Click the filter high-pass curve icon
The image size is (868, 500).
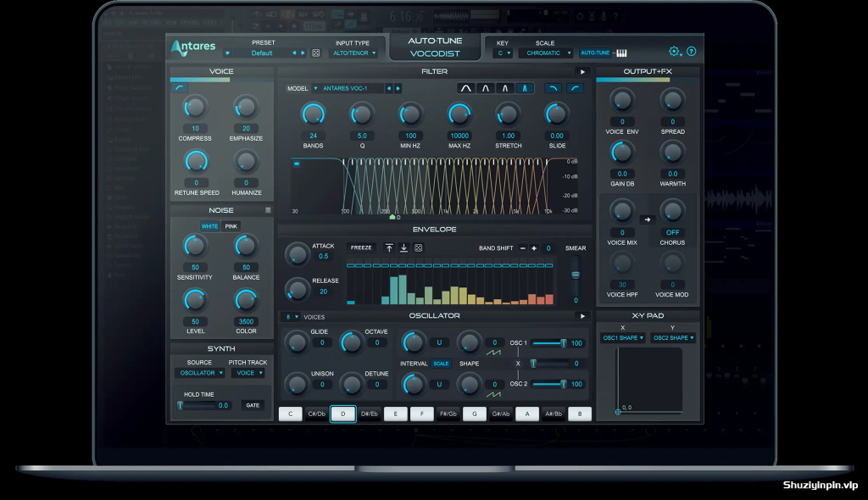[x=575, y=88]
